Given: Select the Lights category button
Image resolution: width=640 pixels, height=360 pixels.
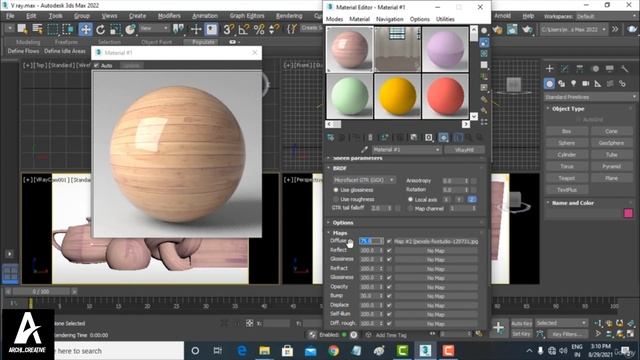Looking at the screenshot, I should click(x=573, y=84).
